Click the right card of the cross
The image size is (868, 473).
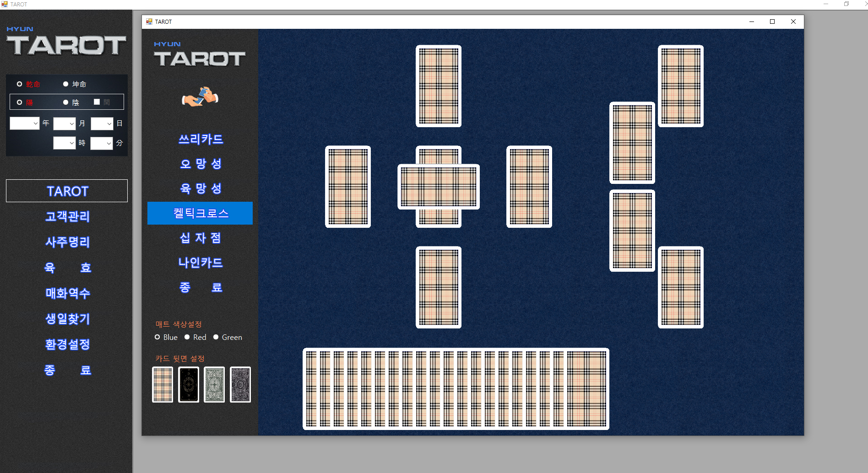[x=529, y=187]
